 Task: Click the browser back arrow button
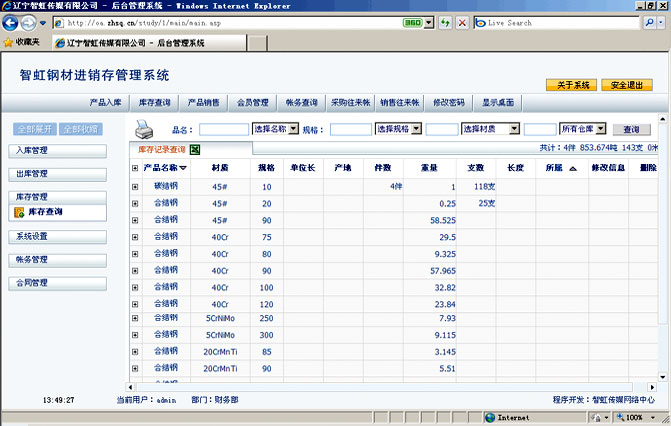point(13,22)
